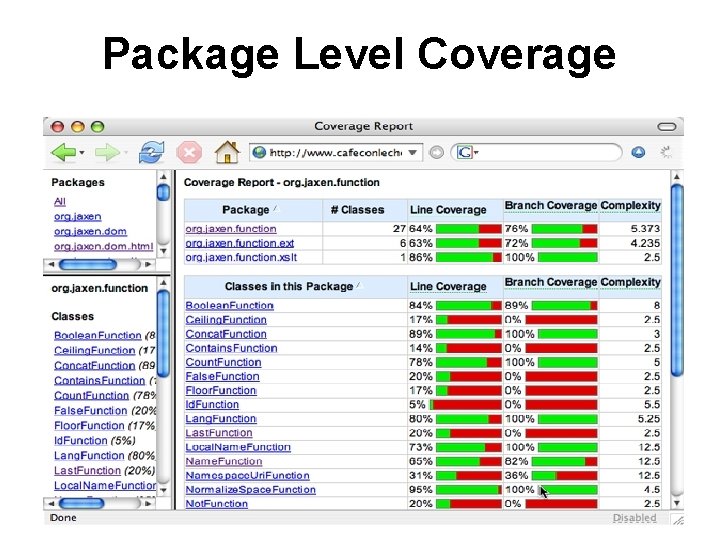
Task: Click the red Stop loading icon
Action: tap(189, 152)
